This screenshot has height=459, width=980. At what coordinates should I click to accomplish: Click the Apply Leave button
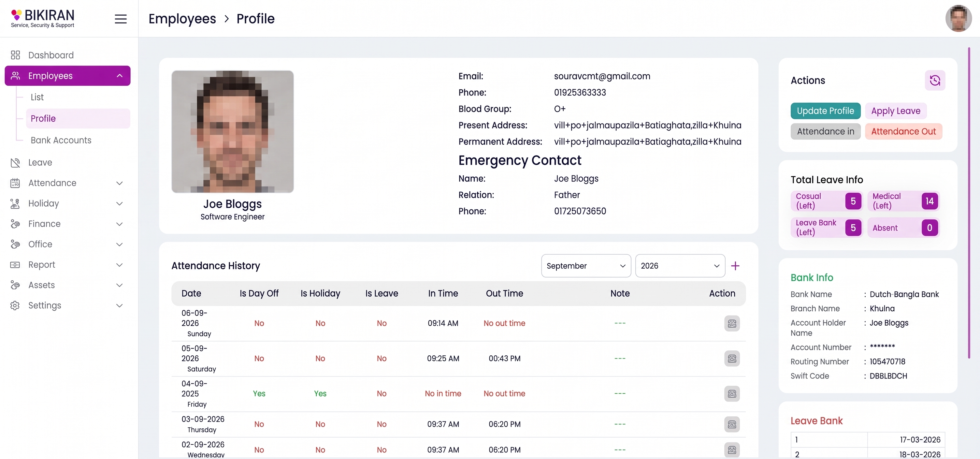tap(896, 111)
